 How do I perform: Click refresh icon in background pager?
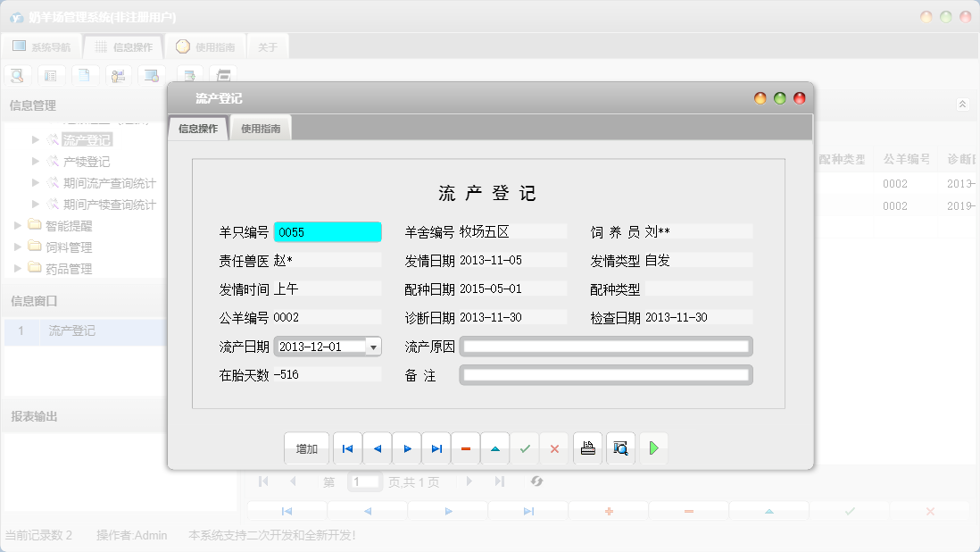tap(536, 481)
